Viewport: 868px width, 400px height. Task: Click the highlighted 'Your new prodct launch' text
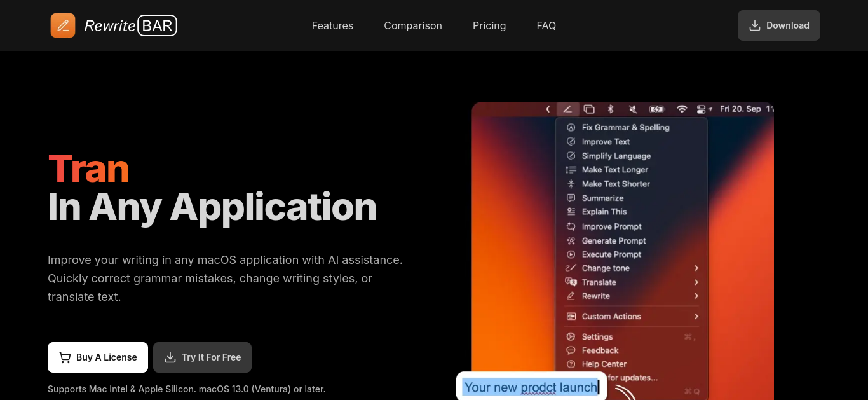tap(531, 387)
